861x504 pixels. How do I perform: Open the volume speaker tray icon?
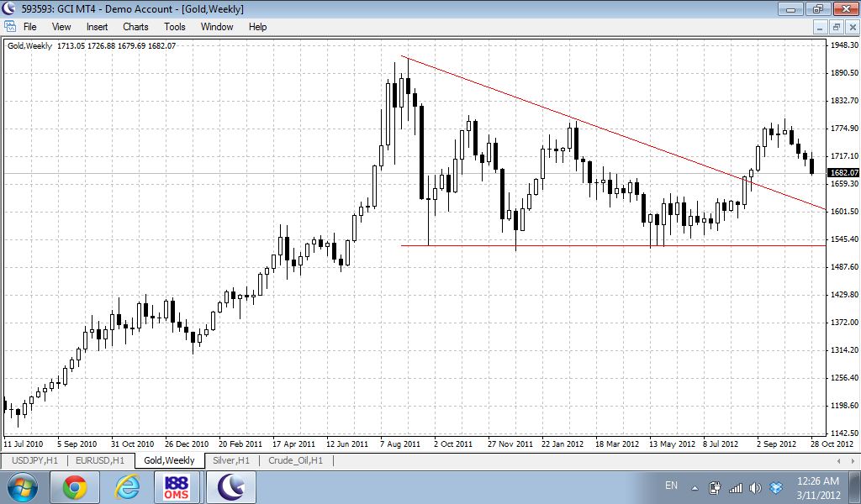click(756, 487)
